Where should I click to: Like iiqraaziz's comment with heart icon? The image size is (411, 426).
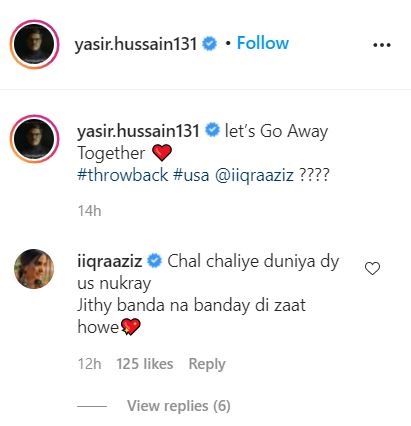point(372,268)
